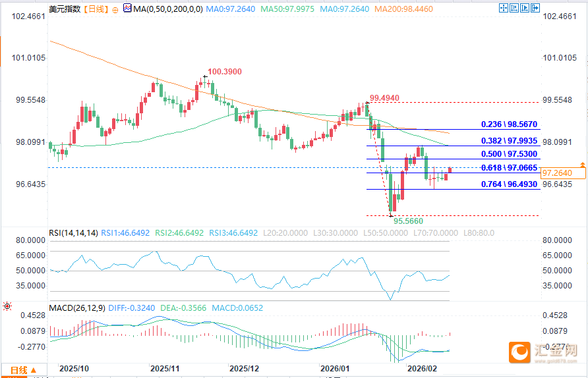
Task: Click the RSI1:46.6492 value
Action: 125,233
